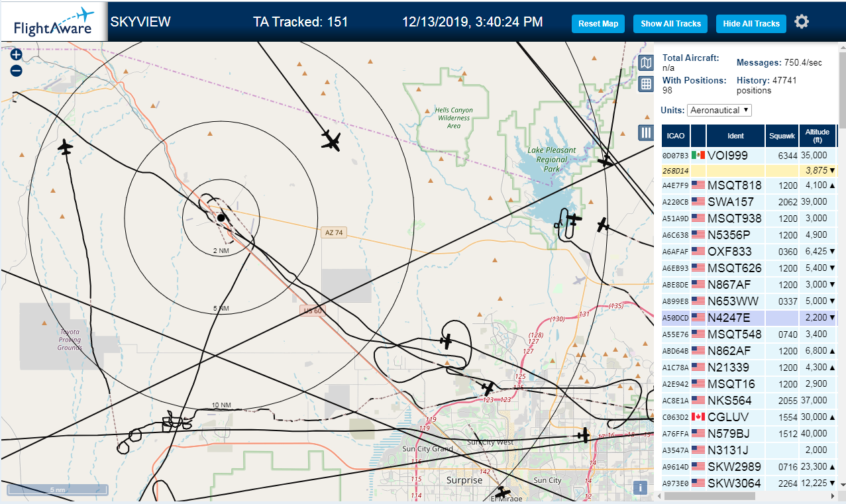Click Reset Map button
This screenshot has width=846, height=504.
(598, 24)
